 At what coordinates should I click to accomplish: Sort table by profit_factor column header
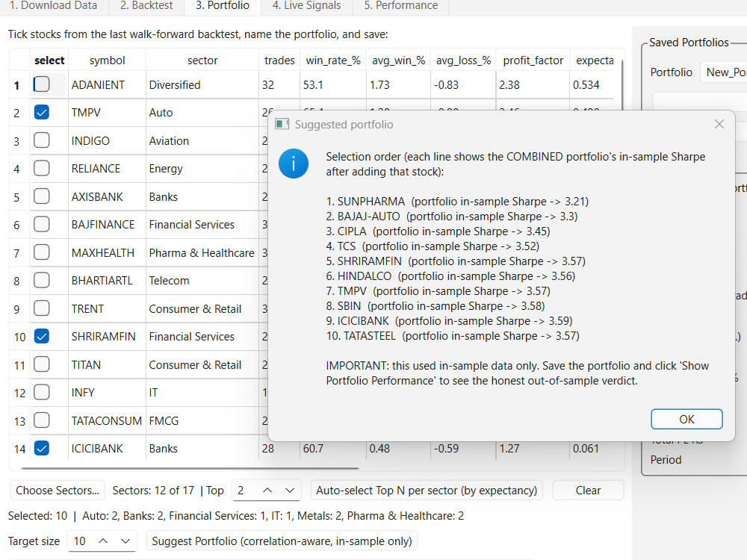click(x=533, y=60)
